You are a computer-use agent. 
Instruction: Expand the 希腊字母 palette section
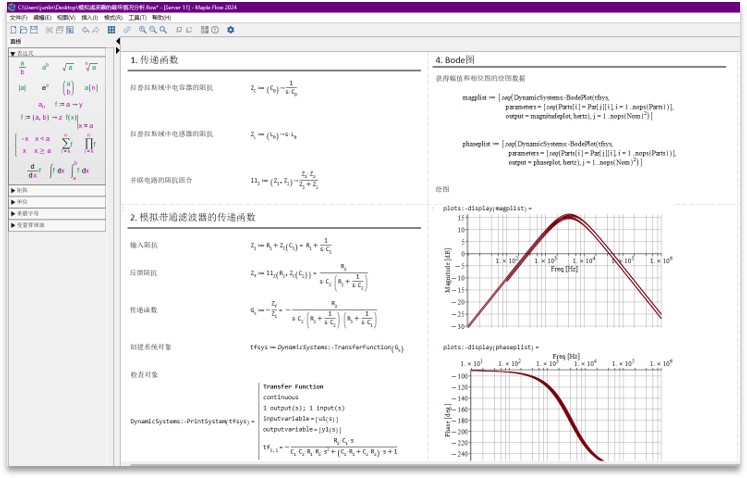coord(57,213)
